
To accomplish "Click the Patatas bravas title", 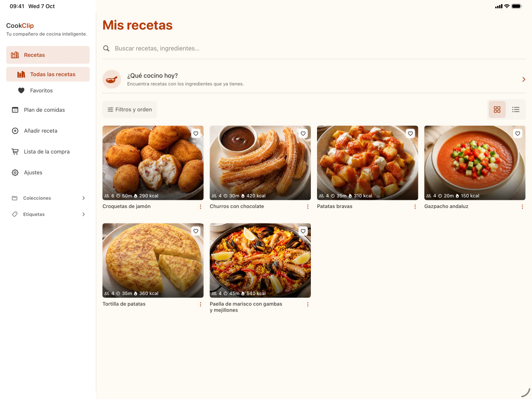I will point(335,206).
